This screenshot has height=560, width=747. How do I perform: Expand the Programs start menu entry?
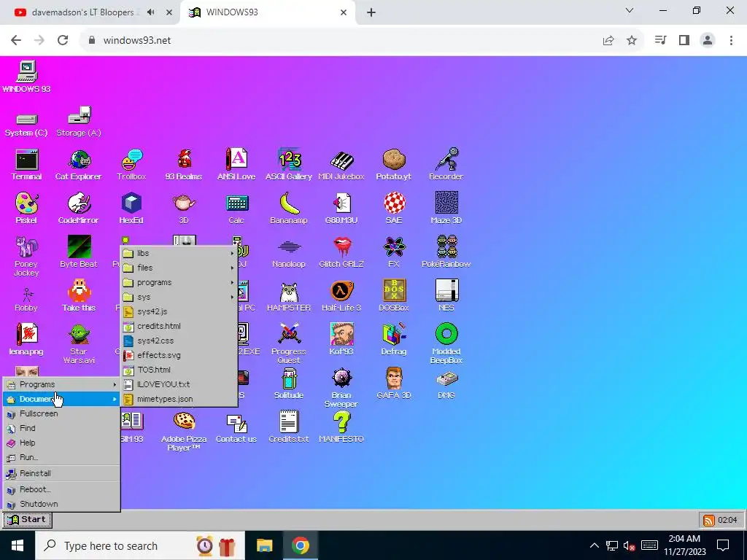pyautogui.click(x=61, y=384)
